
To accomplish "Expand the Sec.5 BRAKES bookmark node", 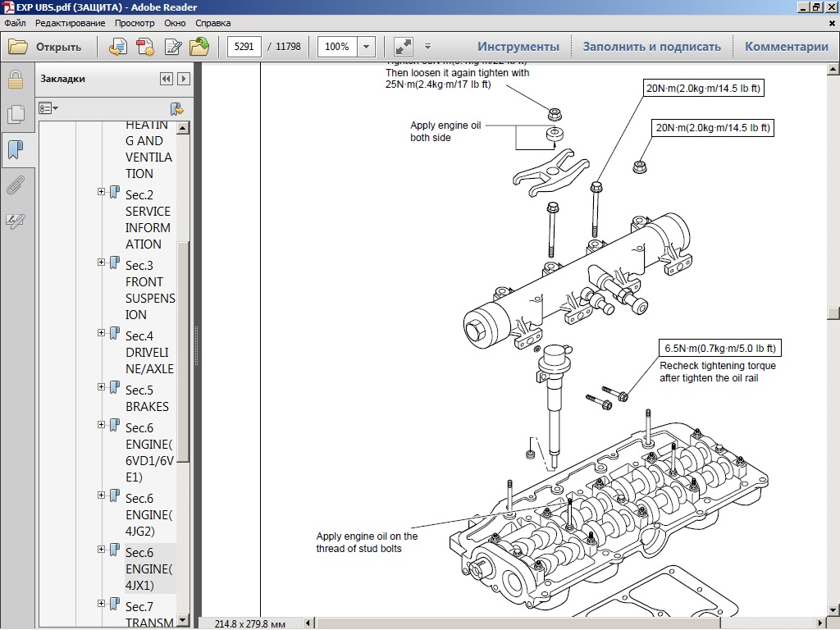I will coord(102,387).
